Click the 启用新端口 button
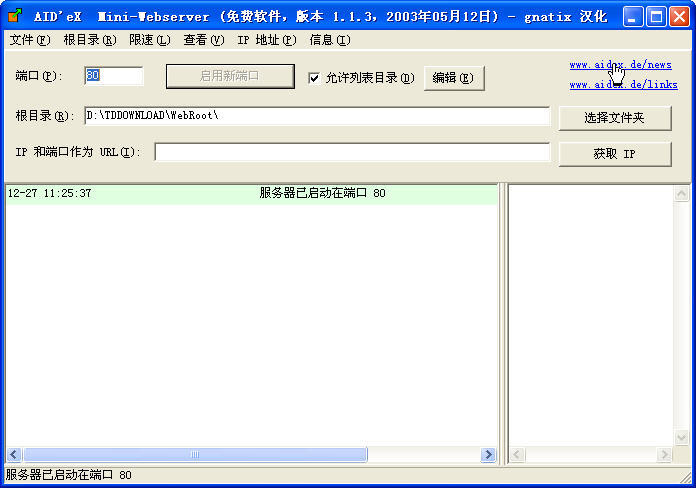The height and width of the screenshot is (488, 696). (x=230, y=76)
